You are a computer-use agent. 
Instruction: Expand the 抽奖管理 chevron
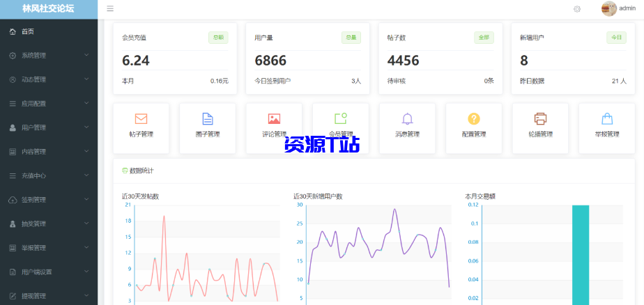coord(86,223)
